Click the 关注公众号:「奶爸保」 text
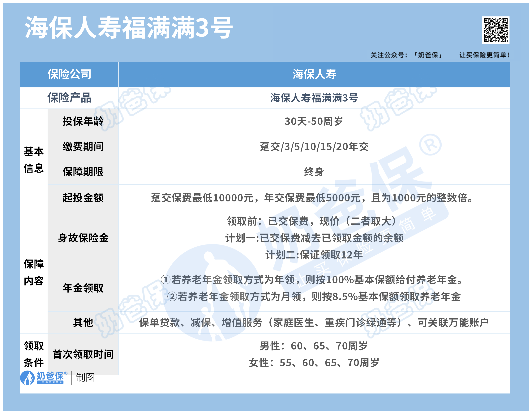 [x=406, y=55]
